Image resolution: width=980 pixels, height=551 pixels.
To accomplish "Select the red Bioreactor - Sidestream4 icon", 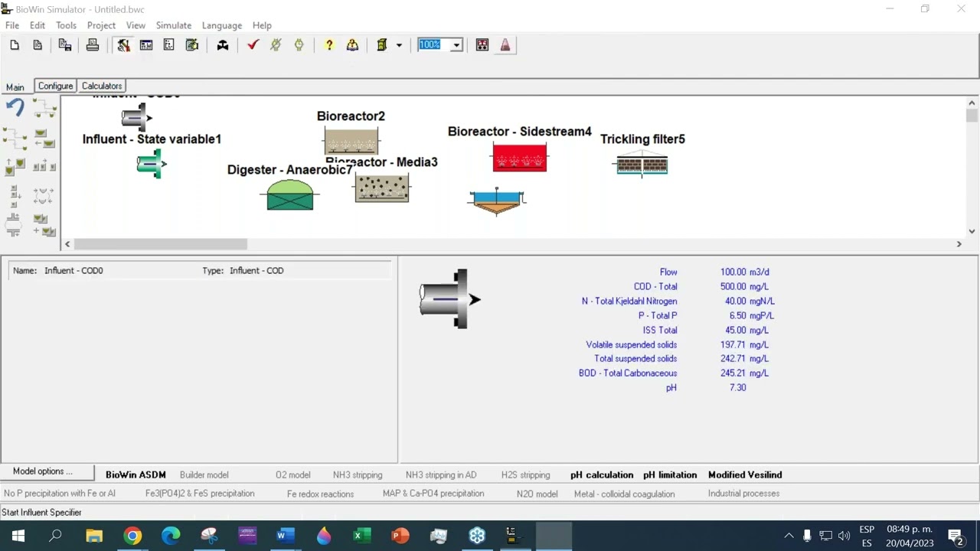I will click(520, 158).
